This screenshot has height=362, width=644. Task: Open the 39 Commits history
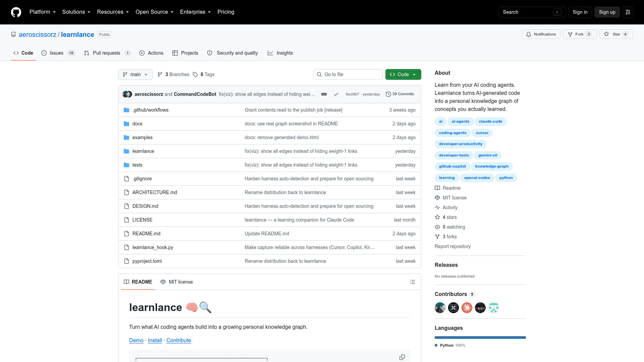tap(400, 94)
